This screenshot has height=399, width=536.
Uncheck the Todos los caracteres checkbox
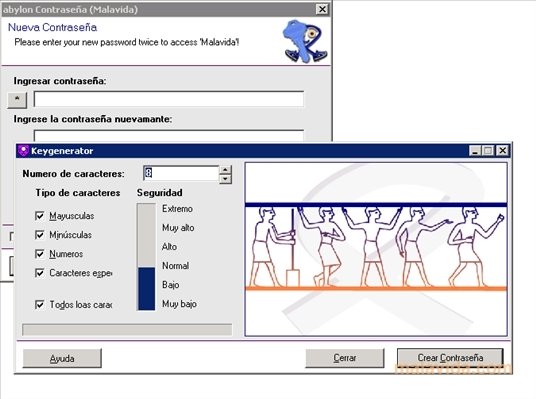point(40,305)
